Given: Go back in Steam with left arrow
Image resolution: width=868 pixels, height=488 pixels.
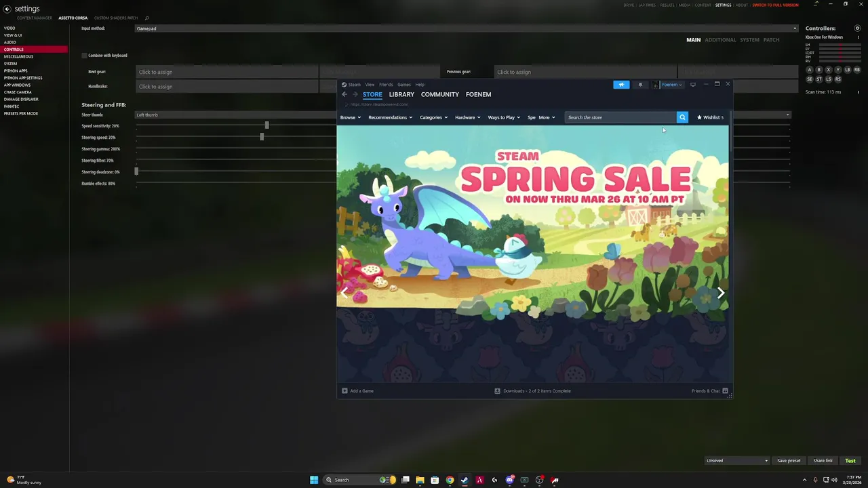Looking at the screenshot, I should (x=344, y=94).
